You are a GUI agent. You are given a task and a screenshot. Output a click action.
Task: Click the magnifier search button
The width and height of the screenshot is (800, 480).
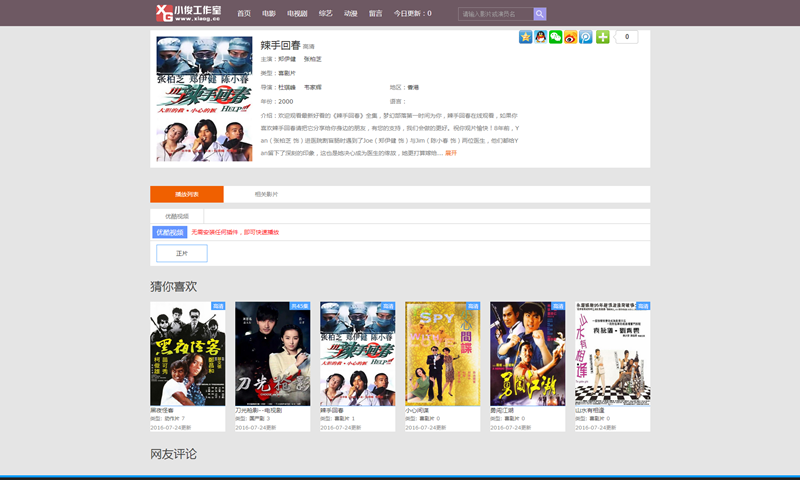point(540,14)
